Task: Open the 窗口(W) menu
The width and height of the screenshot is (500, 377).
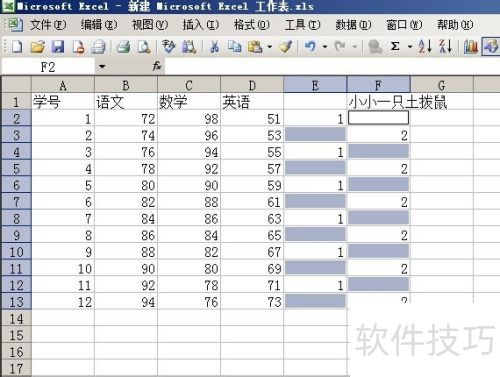Action: click(x=404, y=25)
